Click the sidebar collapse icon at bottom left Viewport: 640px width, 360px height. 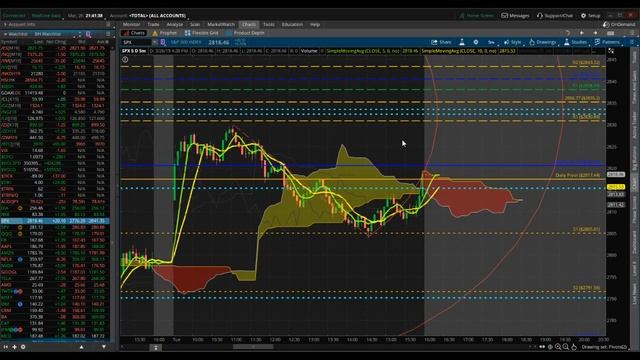tap(6, 347)
